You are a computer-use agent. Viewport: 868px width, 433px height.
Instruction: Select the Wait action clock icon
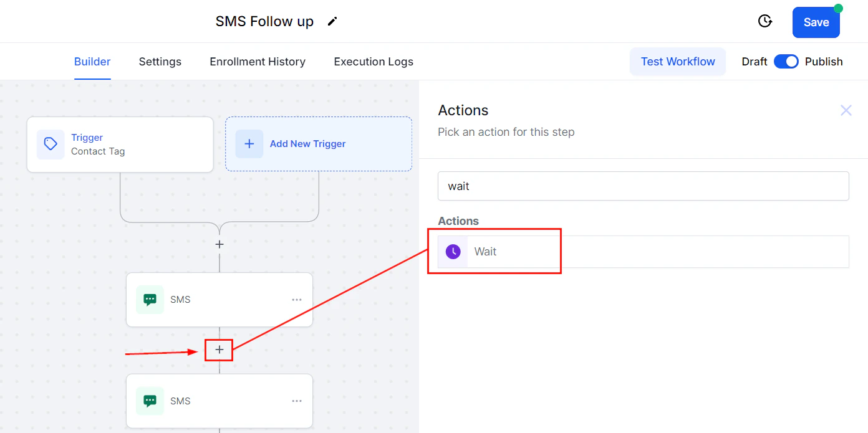[x=452, y=251]
